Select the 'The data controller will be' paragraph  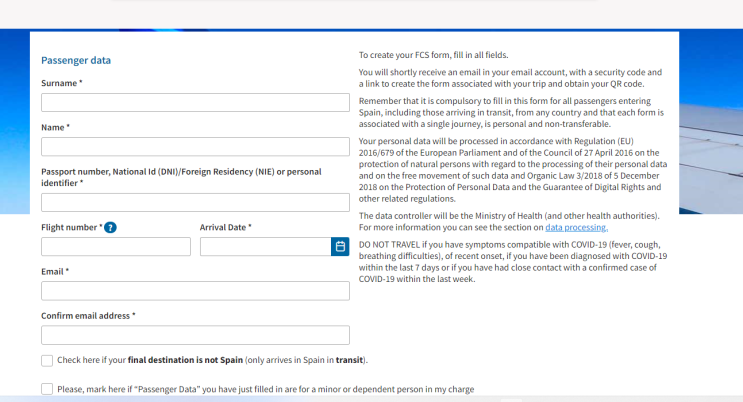[x=509, y=222]
